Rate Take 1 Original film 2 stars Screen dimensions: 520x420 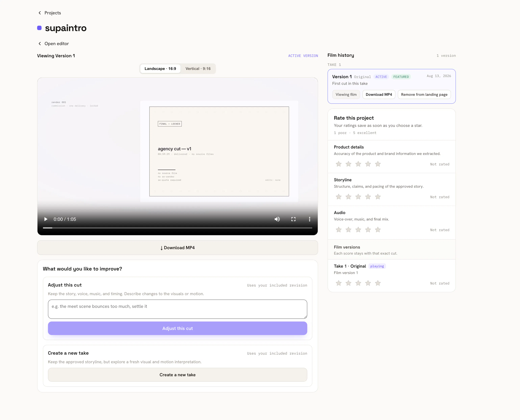point(348,283)
